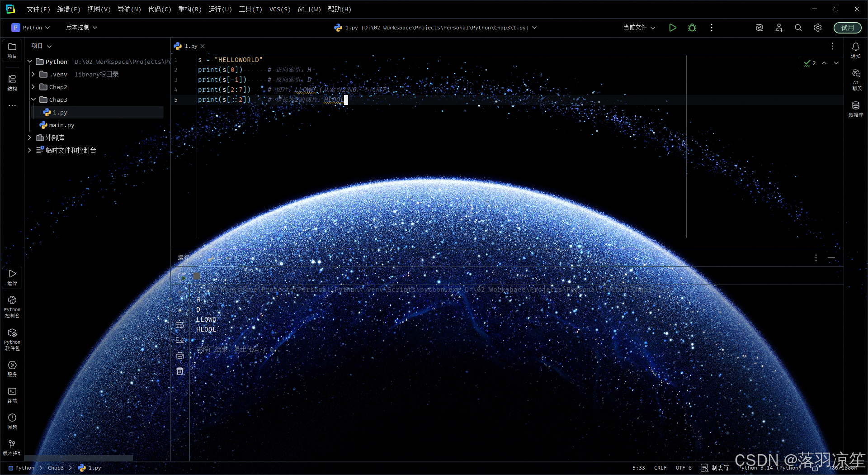This screenshot has height=475, width=868.
Task: Collapse the Python root folder
Action: (x=29, y=62)
